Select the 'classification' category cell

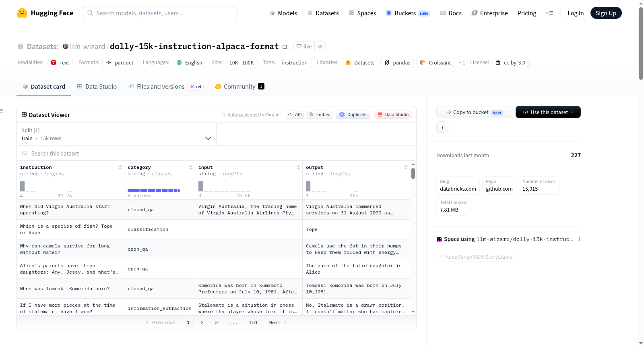point(159,229)
